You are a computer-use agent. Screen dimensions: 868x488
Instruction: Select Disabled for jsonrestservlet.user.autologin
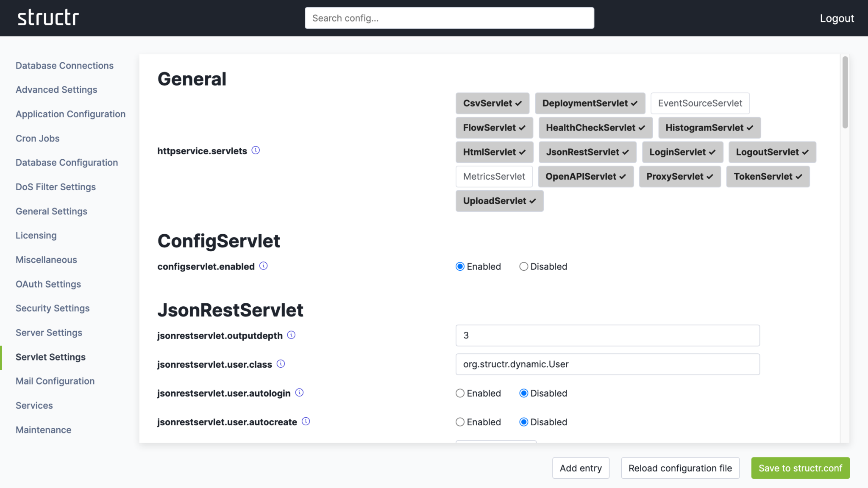tap(524, 393)
